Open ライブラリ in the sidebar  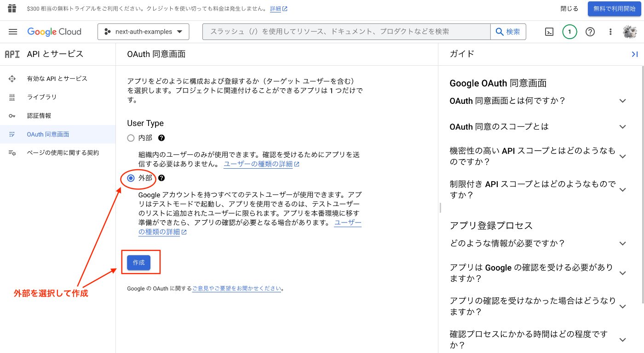57,97
